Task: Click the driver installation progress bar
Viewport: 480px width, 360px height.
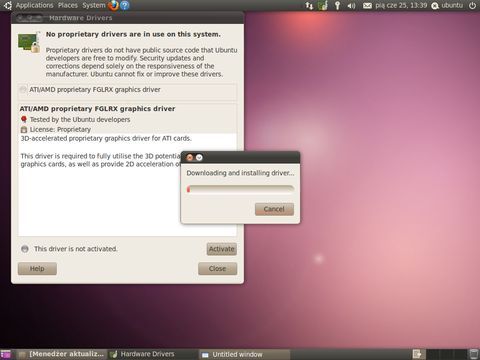Action: click(240, 189)
